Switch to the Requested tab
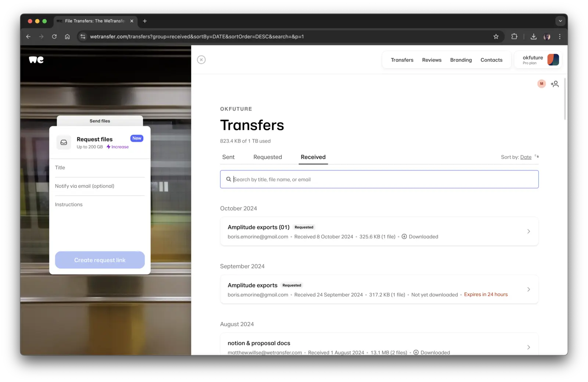 tap(268, 157)
